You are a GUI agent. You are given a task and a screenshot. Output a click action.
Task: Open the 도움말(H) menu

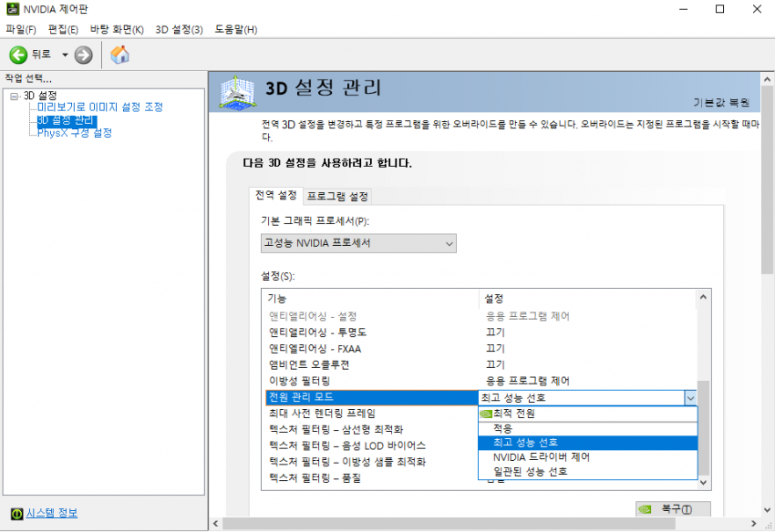[236, 30]
